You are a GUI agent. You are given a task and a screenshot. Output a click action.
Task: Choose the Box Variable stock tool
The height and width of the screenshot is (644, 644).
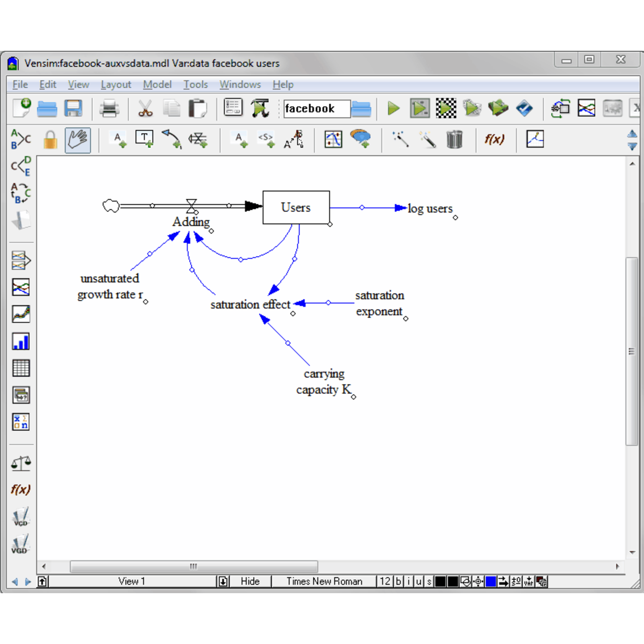[x=144, y=139]
